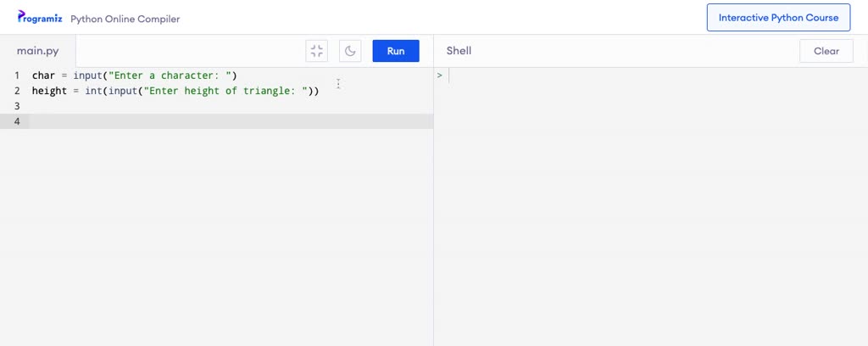Click the Shell panel header
The height and width of the screenshot is (346, 868).
coord(459,51)
